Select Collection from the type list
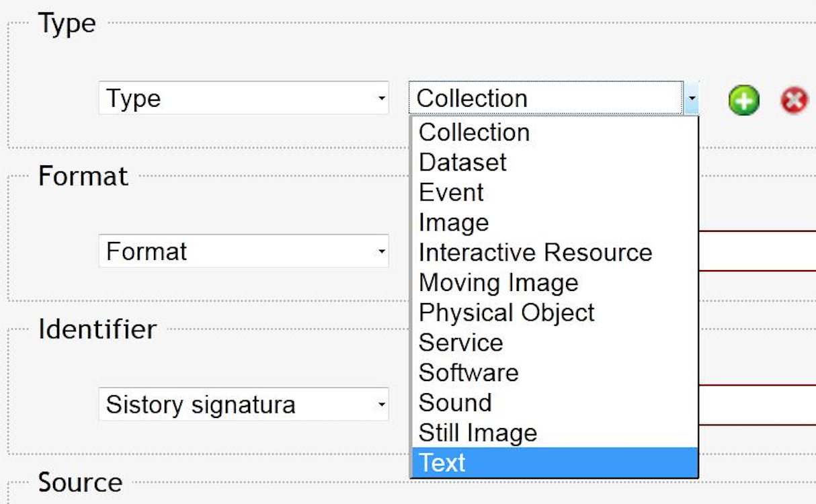The height and width of the screenshot is (504, 816). (x=475, y=132)
